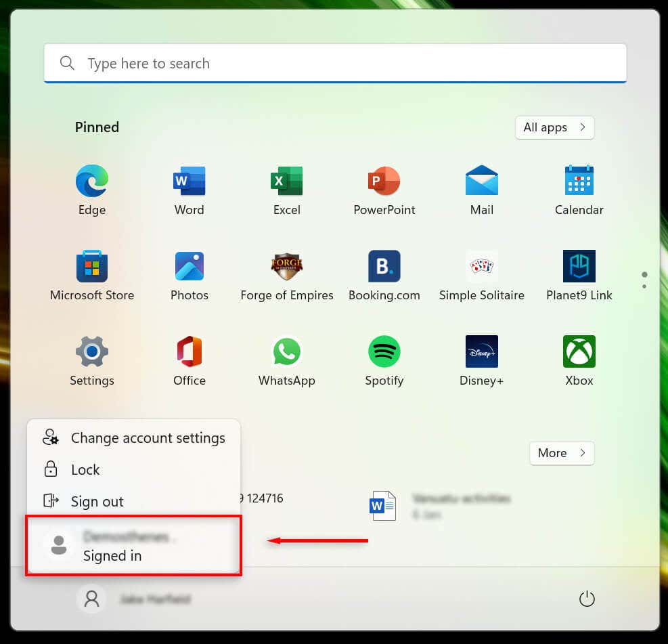This screenshot has height=644, width=668.
Task: Open the Disney+ app
Action: pos(481,360)
